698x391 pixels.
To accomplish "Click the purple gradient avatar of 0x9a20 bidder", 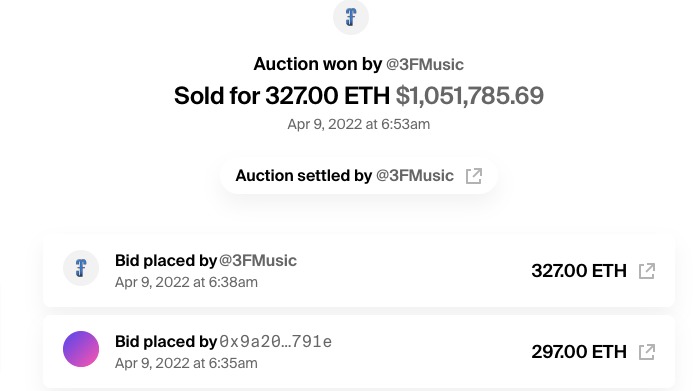I will [81, 349].
